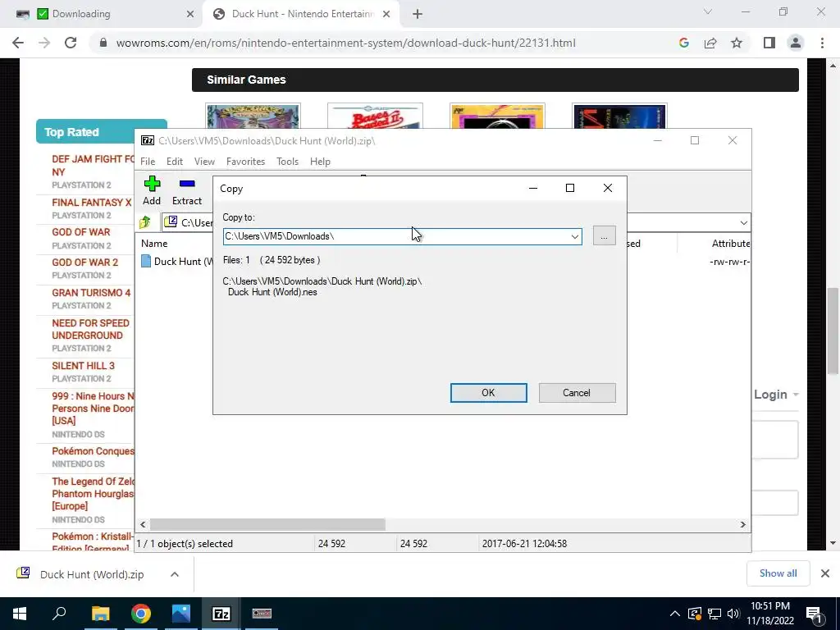Screen dimensions: 840x630
Task: Reload the wowroms page
Action: coord(71,43)
